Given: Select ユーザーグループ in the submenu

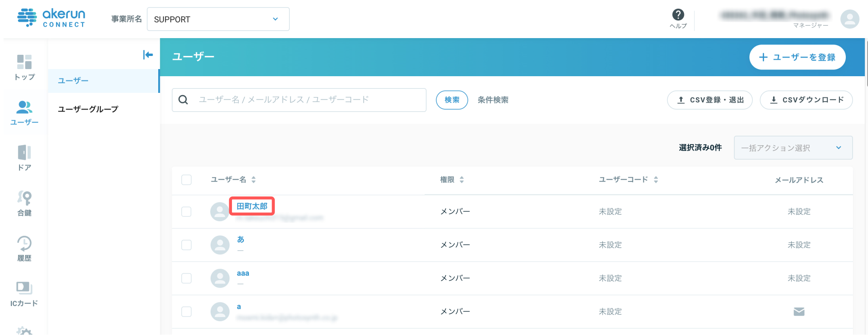Looking at the screenshot, I should 88,109.
